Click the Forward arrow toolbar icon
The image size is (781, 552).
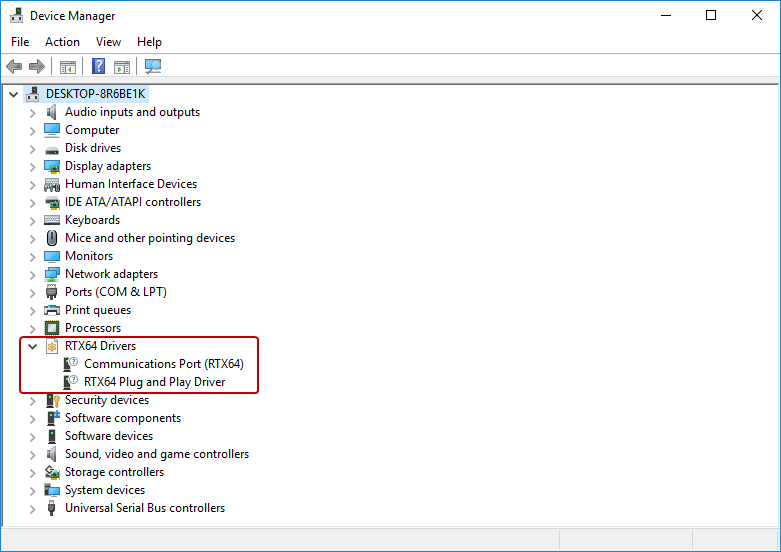point(37,66)
